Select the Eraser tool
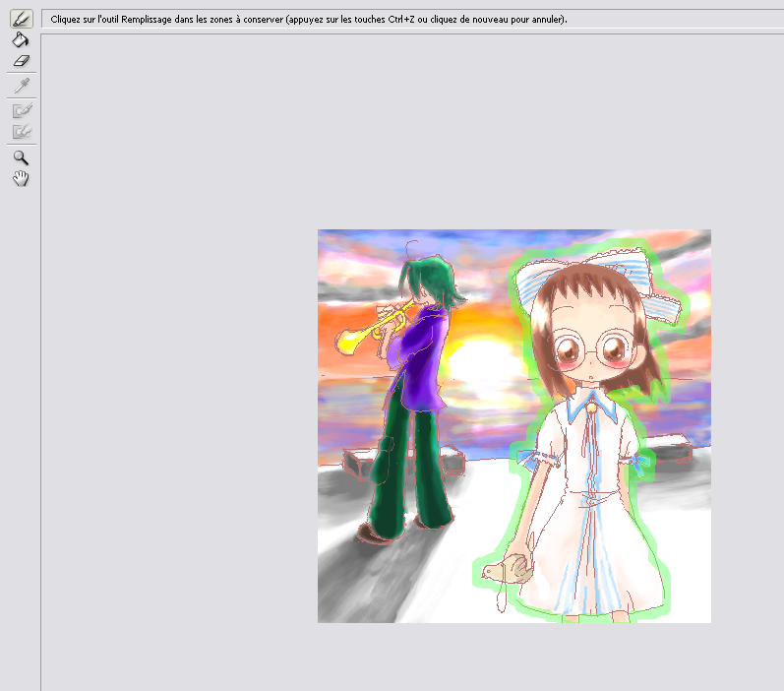The width and height of the screenshot is (784, 691). pos(21,61)
